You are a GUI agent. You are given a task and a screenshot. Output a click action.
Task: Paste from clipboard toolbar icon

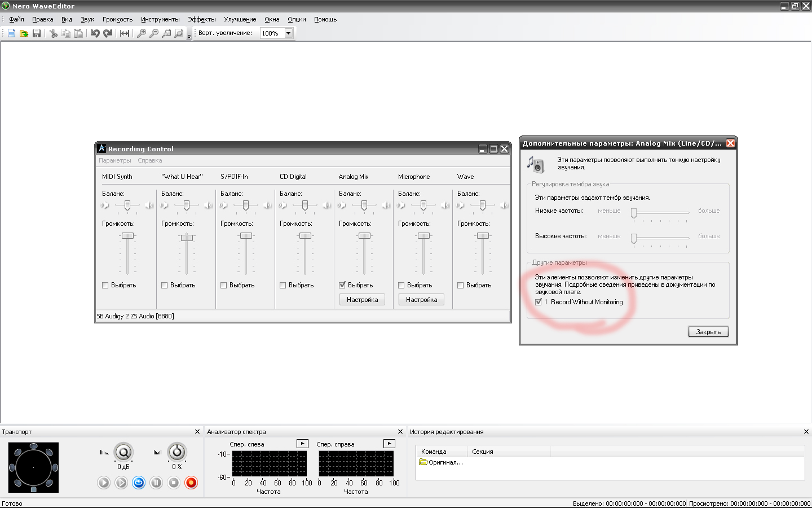pos(78,33)
